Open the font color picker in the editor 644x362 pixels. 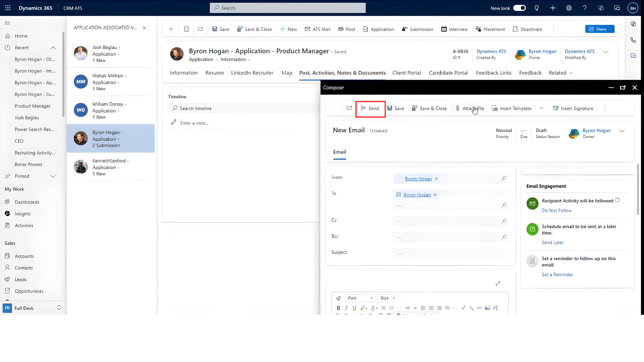[374, 308]
